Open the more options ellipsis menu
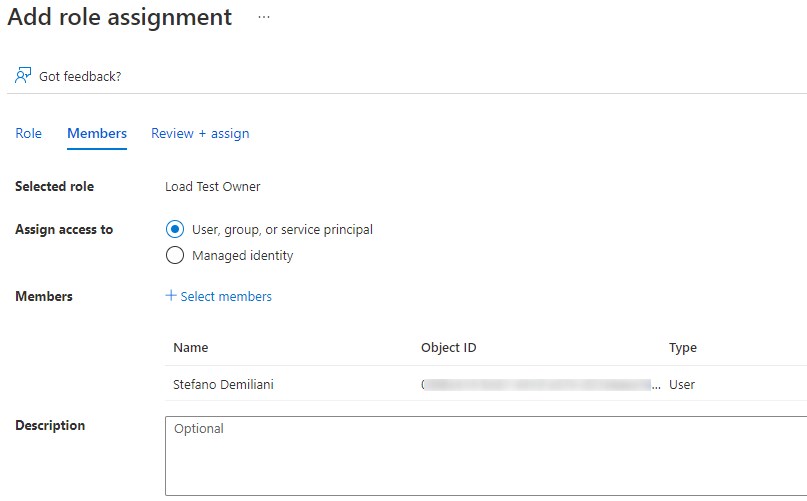807x501 pixels. tap(264, 18)
